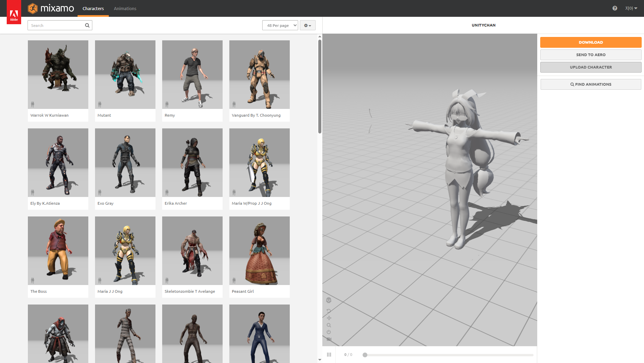This screenshot has height=363, width=644.
Task: Click the rig icon on Ely thumbnail
Action: [x=33, y=192]
